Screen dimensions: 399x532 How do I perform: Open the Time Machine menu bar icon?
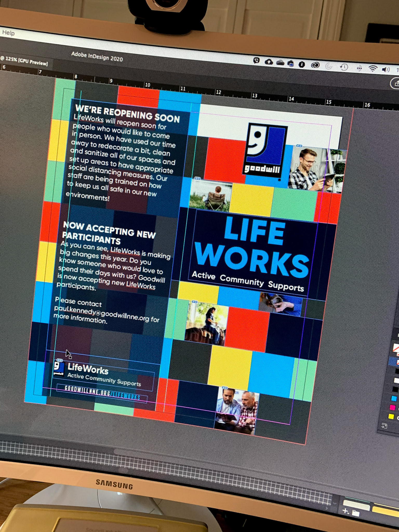coord(344,67)
